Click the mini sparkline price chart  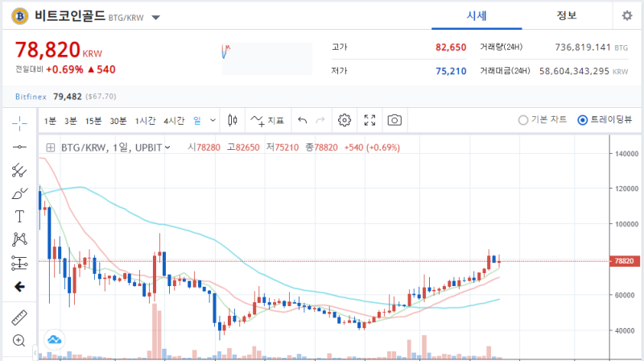[x=267, y=59]
